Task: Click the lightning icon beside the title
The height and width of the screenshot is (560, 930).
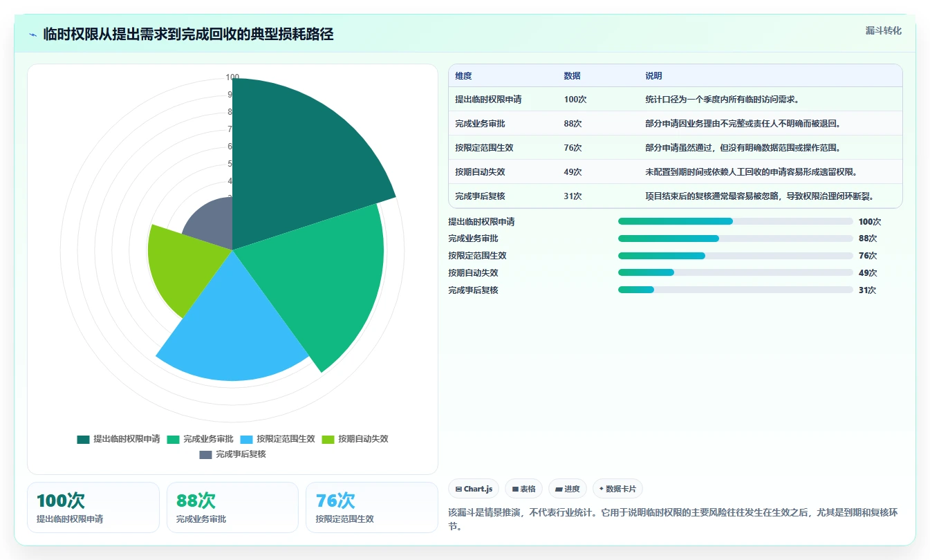Action: [32, 35]
